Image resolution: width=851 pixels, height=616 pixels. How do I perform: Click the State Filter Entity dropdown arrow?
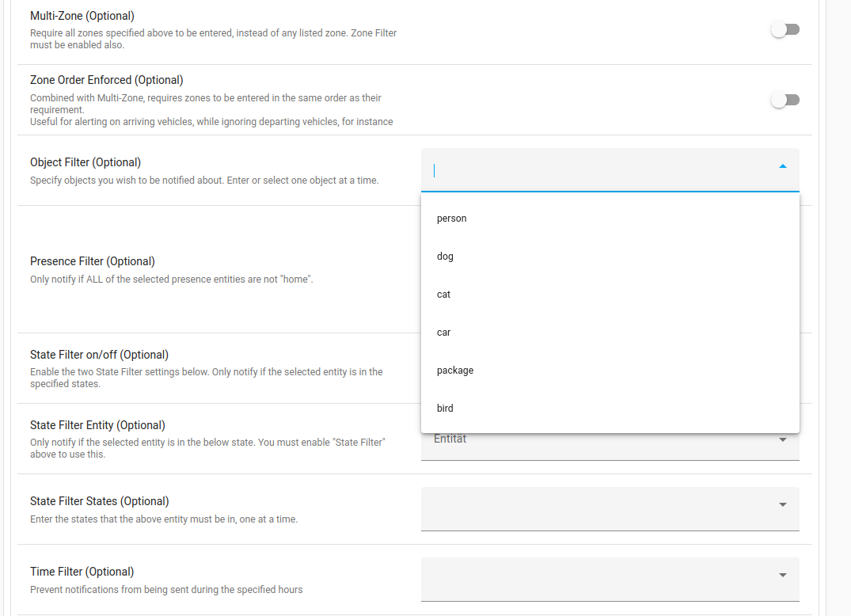(782, 440)
